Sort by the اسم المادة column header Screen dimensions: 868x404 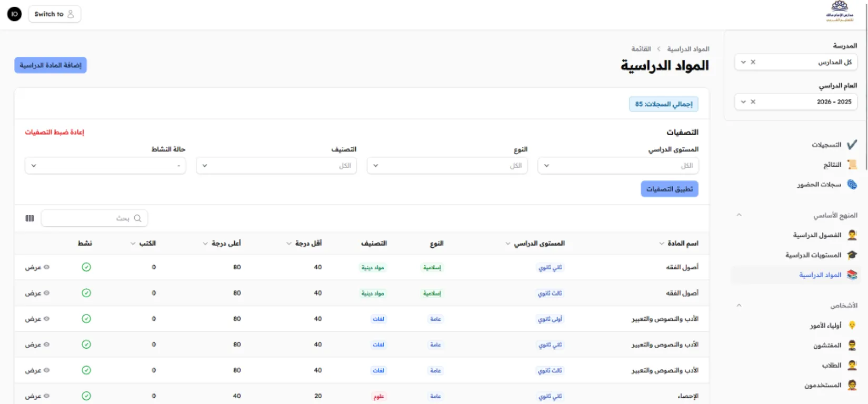(x=679, y=243)
